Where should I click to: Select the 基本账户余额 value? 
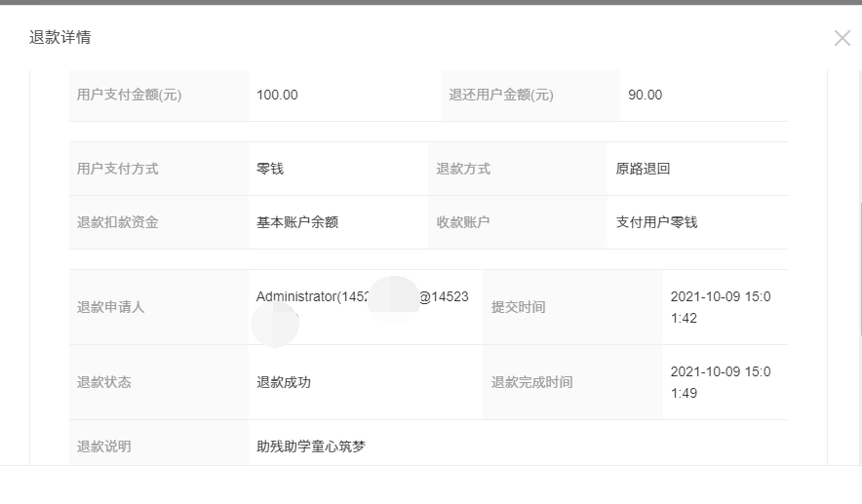(x=297, y=222)
